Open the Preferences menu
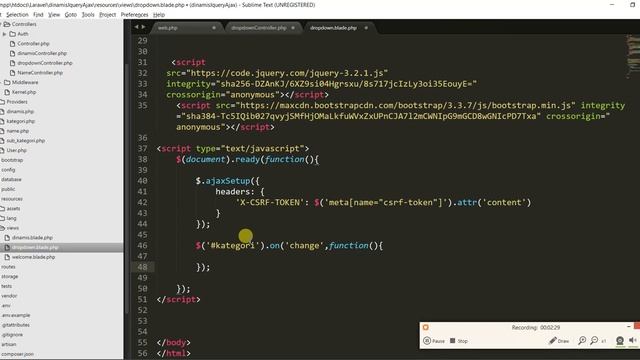Image resolution: width=640 pixels, height=360 pixels. [134, 15]
